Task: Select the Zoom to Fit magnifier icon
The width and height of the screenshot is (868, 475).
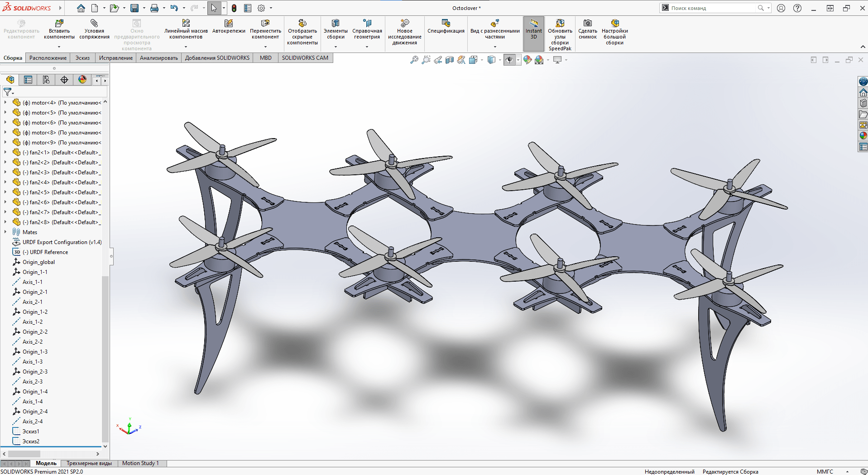Action: (414, 60)
